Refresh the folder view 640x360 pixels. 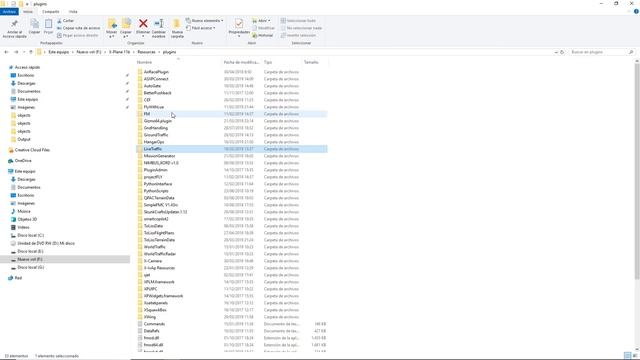pos(562,52)
